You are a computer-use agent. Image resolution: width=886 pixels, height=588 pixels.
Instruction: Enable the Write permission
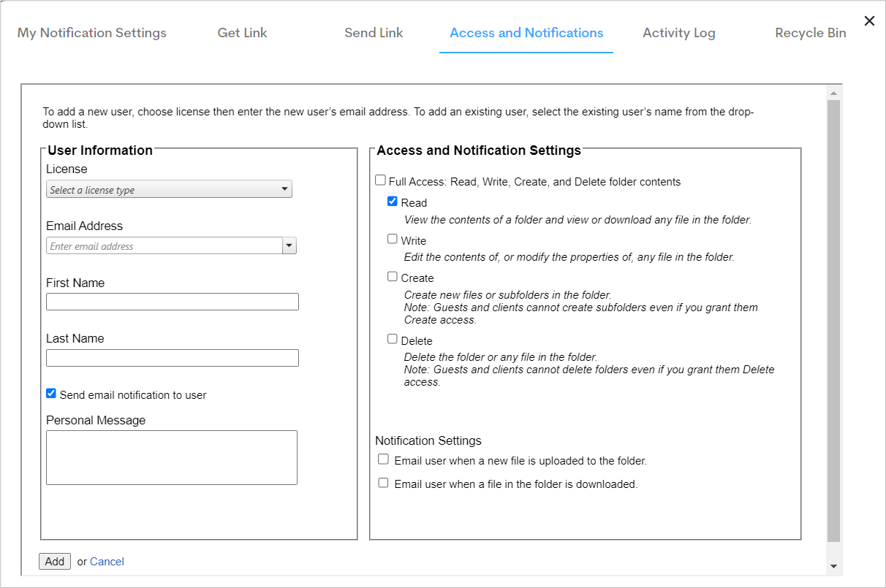393,239
